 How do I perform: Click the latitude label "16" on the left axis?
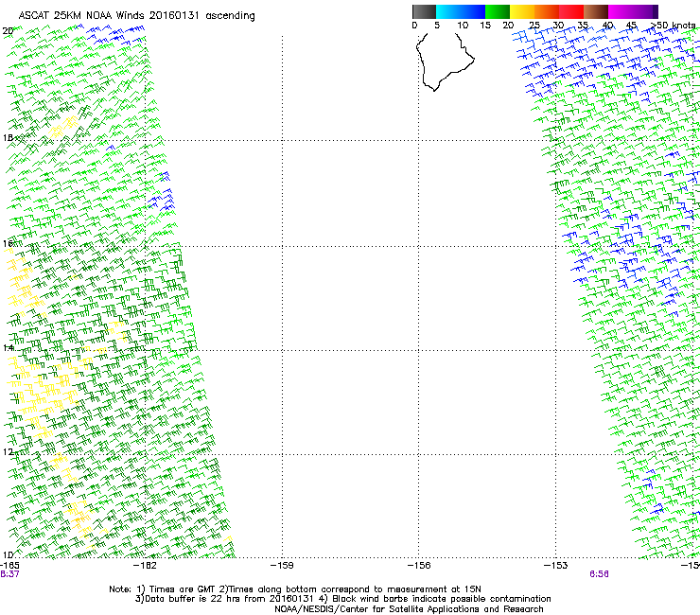[8, 243]
